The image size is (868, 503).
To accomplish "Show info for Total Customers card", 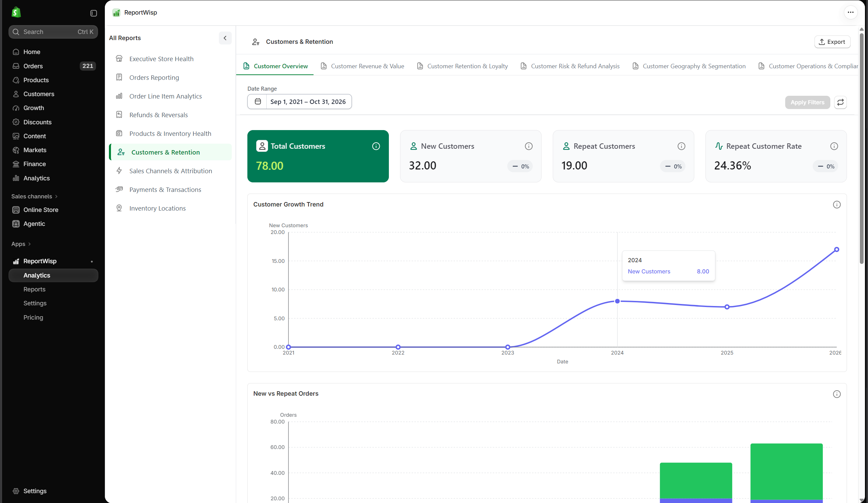I will coord(376,146).
